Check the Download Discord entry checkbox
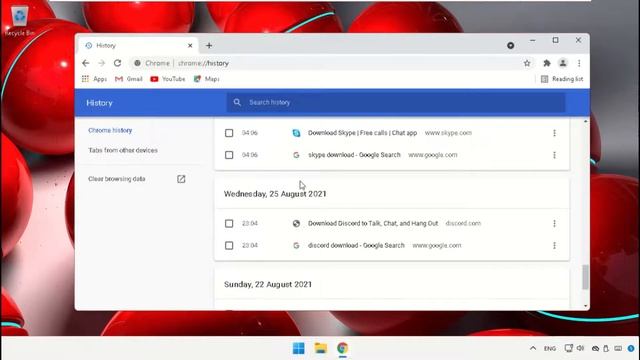 229,224
